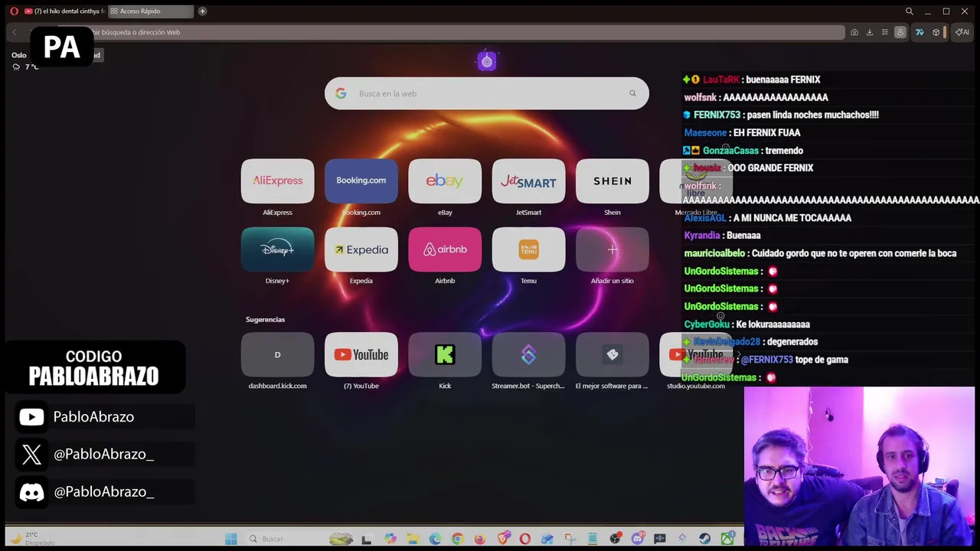Open the dashboard.kick.com suggestion tile

coord(277,354)
